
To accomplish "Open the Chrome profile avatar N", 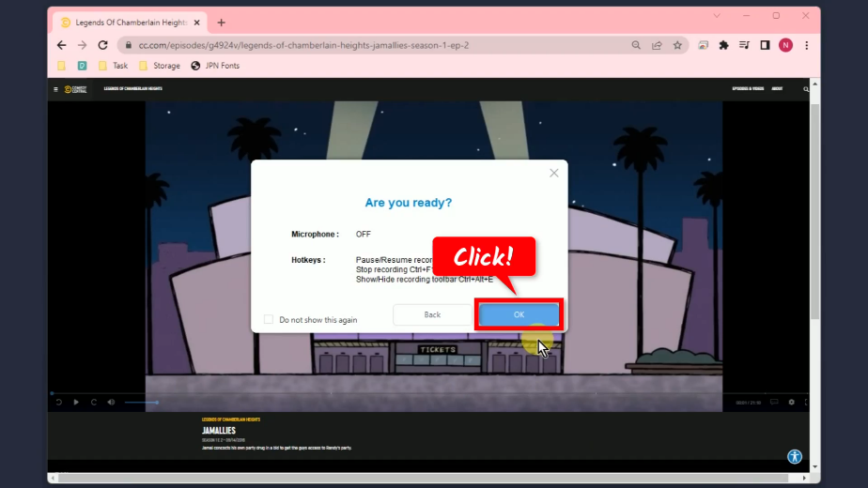I will tap(785, 45).
